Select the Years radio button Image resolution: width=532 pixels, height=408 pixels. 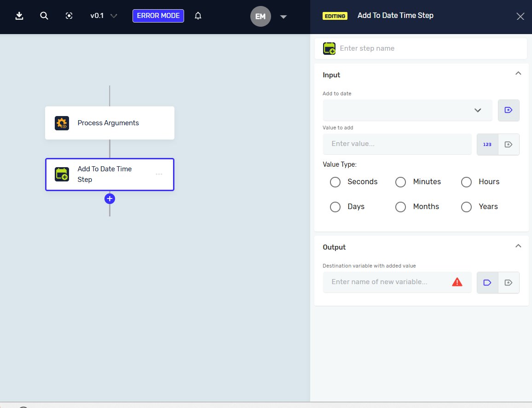[x=466, y=207]
